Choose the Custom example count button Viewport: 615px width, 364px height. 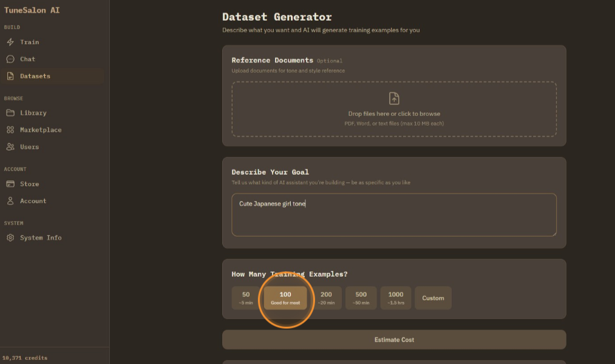click(x=433, y=298)
